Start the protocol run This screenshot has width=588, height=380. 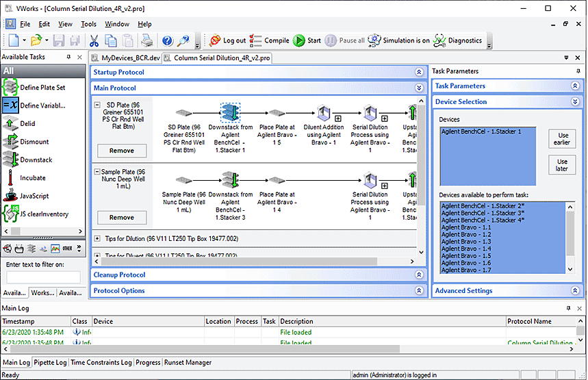coord(307,40)
